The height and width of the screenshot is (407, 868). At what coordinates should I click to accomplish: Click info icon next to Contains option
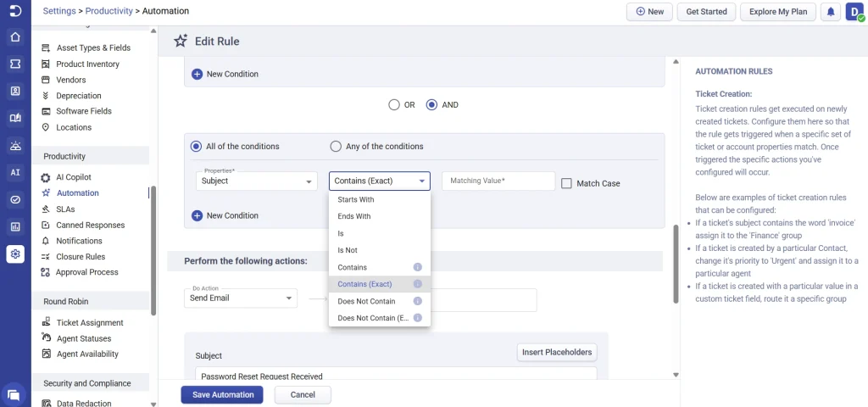(417, 267)
